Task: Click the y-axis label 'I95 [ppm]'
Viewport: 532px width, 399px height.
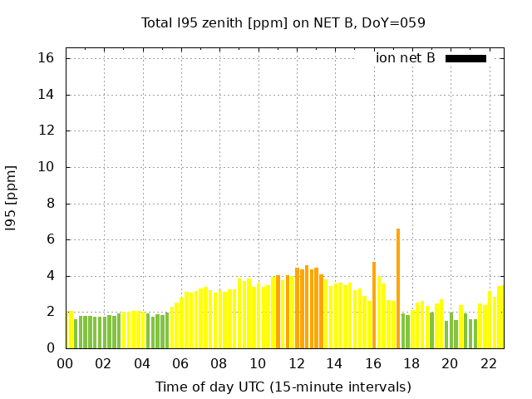Action: point(12,198)
